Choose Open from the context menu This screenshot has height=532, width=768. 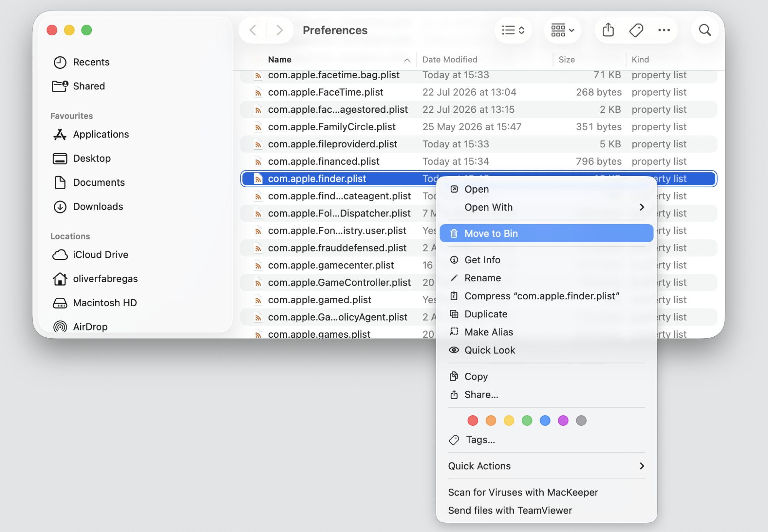click(546, 189)
